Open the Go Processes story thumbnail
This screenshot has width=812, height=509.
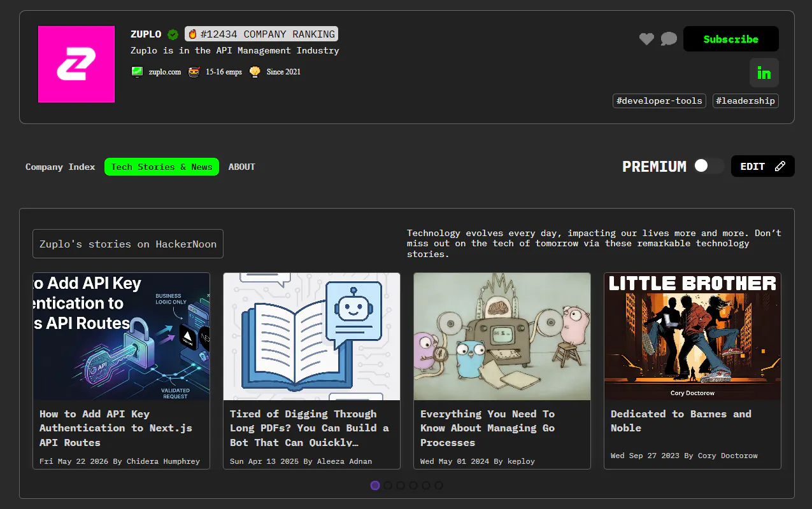pos(502,337)
